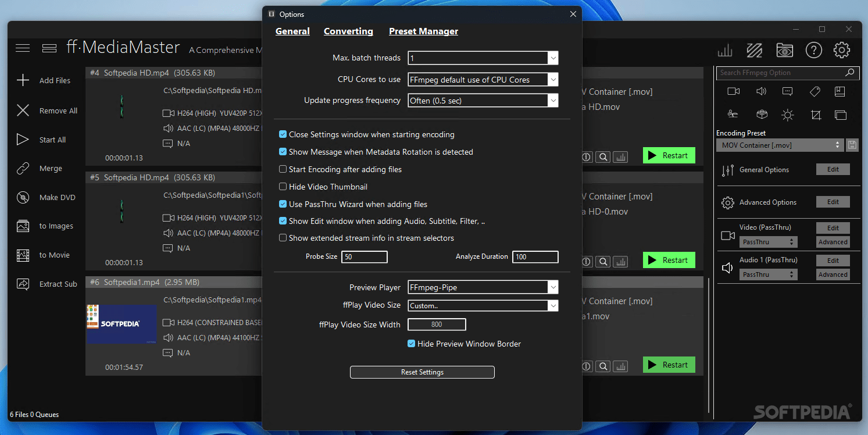Select the 3D box icon in the options panel
The width and height of the screenshot is (868, 435).
762,115
